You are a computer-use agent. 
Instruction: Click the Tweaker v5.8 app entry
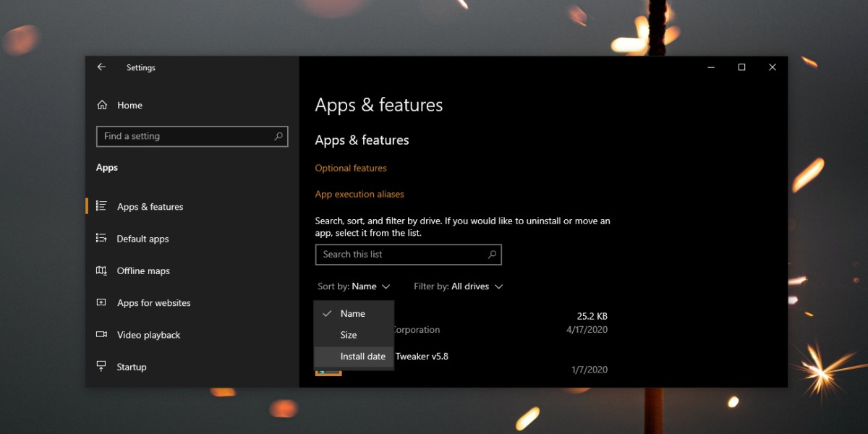[x=421, y=356]
